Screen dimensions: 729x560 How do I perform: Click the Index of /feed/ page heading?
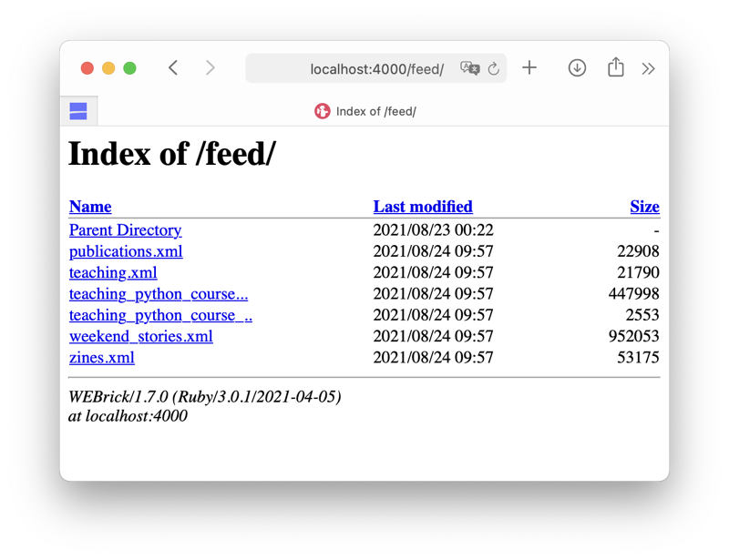[x=172, y=154]
